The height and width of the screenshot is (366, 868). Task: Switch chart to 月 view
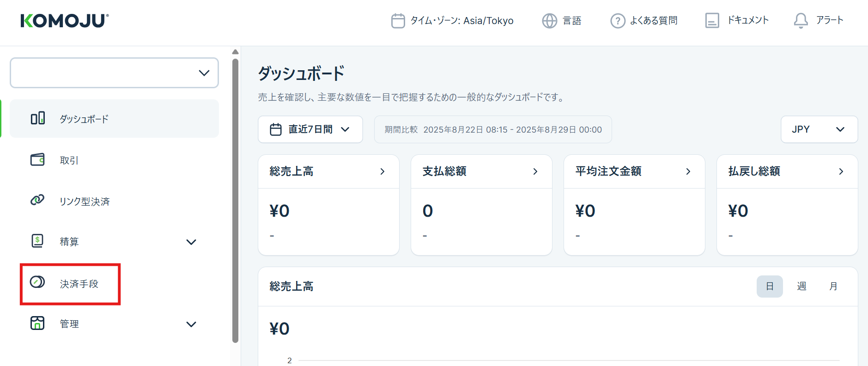tap(833, 287)
